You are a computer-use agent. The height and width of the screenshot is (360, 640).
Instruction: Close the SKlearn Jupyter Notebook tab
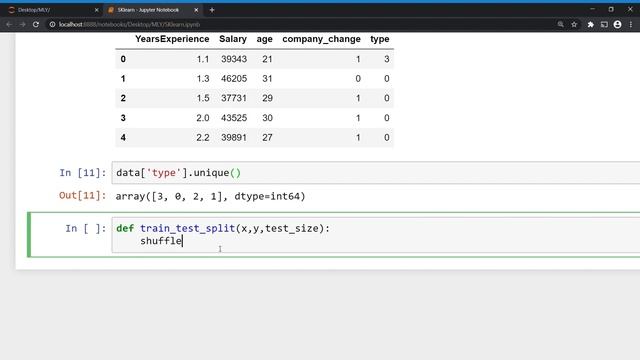[x=196, y=10]
